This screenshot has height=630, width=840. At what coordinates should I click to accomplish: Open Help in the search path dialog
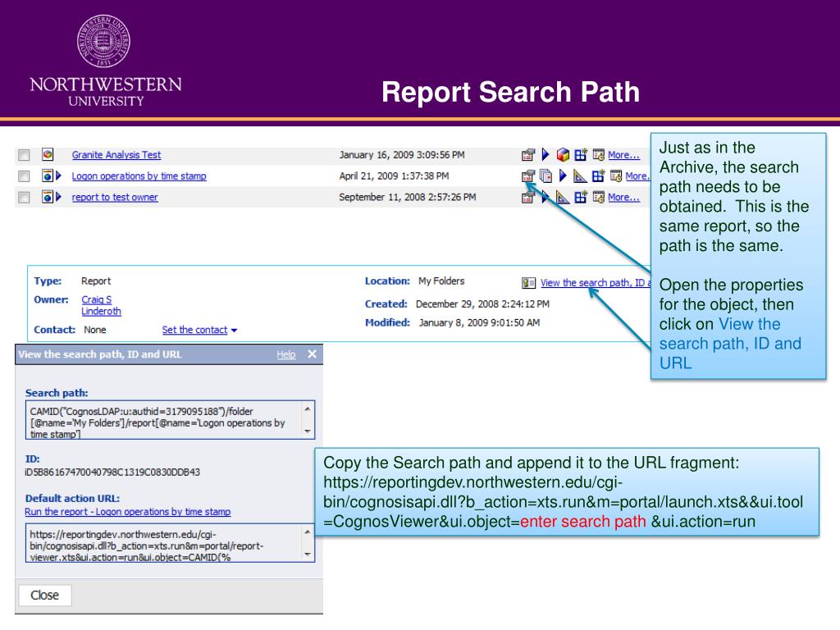286,354
